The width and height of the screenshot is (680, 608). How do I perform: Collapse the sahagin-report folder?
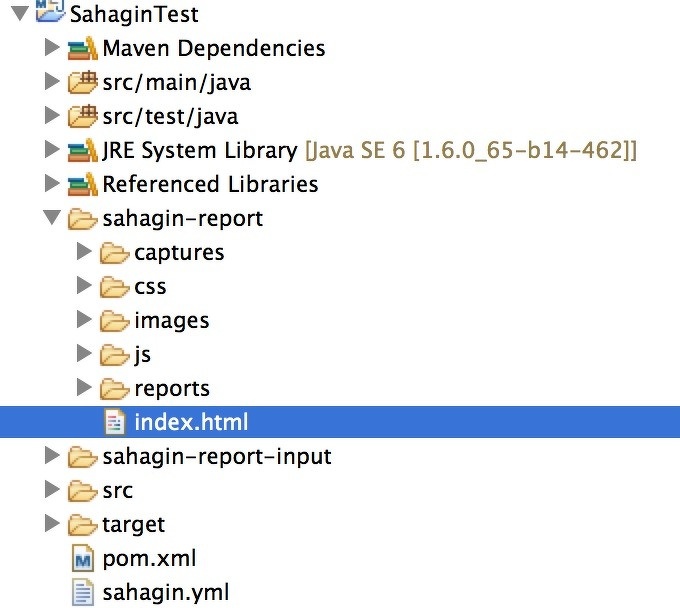coord(52,218)
